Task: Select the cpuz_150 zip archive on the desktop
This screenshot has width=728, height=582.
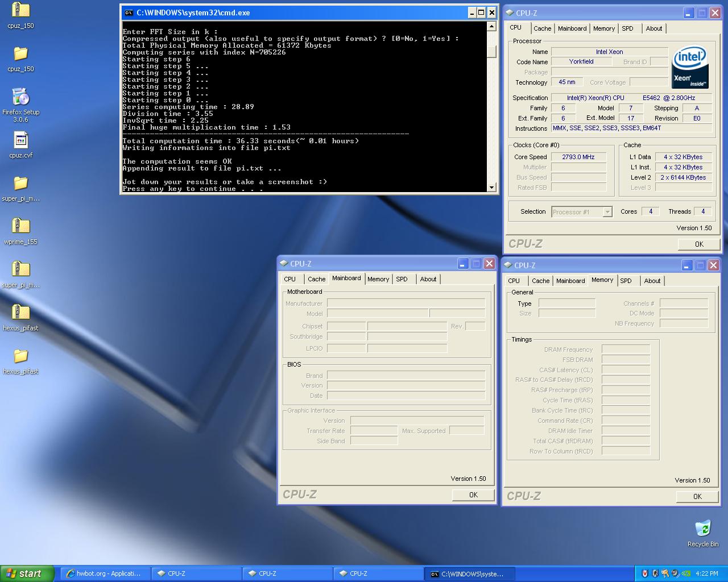Action: 20,10
